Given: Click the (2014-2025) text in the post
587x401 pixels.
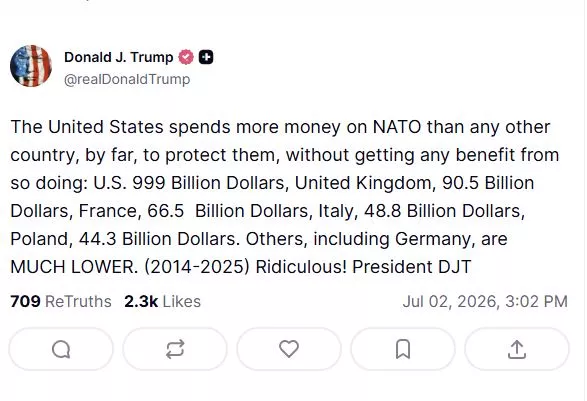Looking at the screenshot, I should point(197,267).
